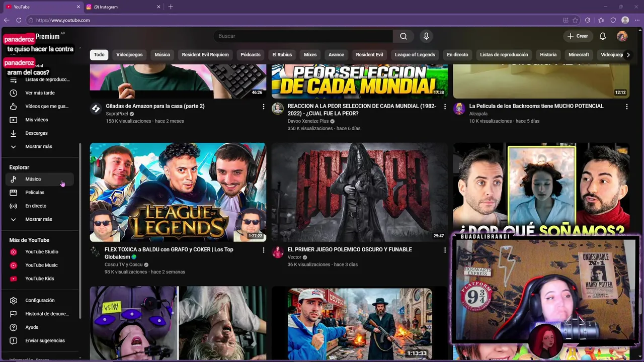
Task: Open Historial de denuncias
Action: tap(40, 314)
